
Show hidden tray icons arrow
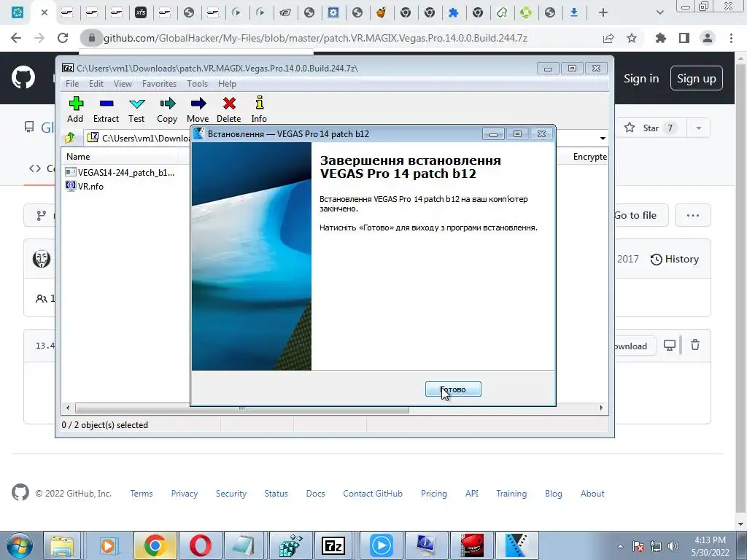point(620,546)
